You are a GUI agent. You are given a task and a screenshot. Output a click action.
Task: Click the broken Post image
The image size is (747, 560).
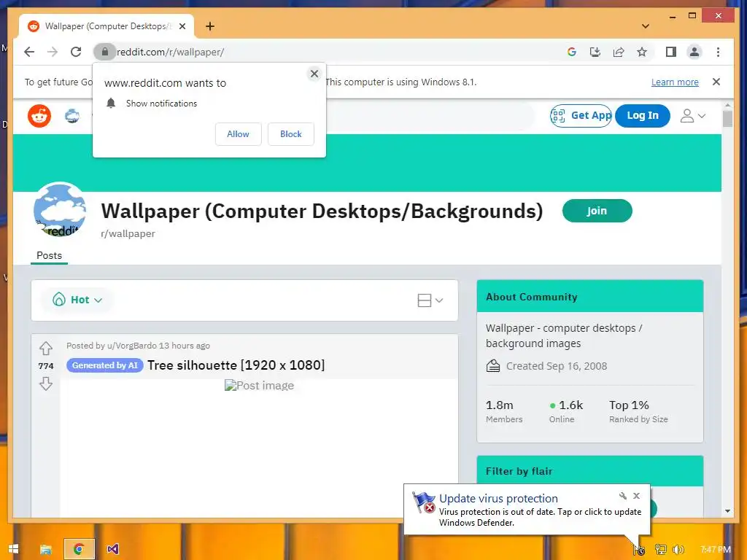pyautogui.click(x=259, y=386)
